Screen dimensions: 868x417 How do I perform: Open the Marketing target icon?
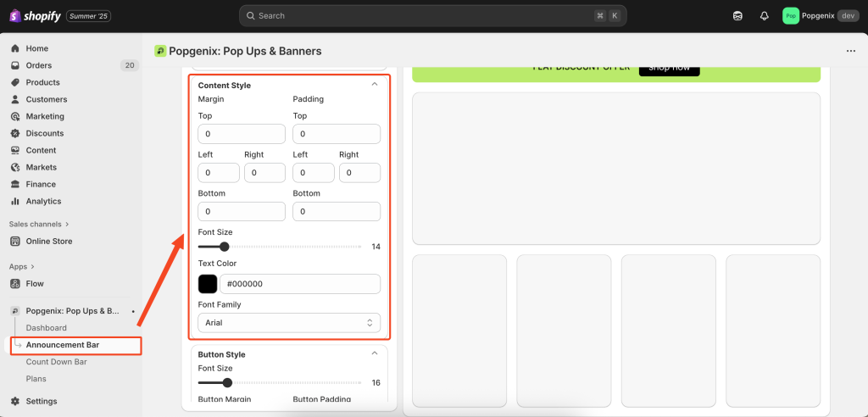click(x=15, y=116)
